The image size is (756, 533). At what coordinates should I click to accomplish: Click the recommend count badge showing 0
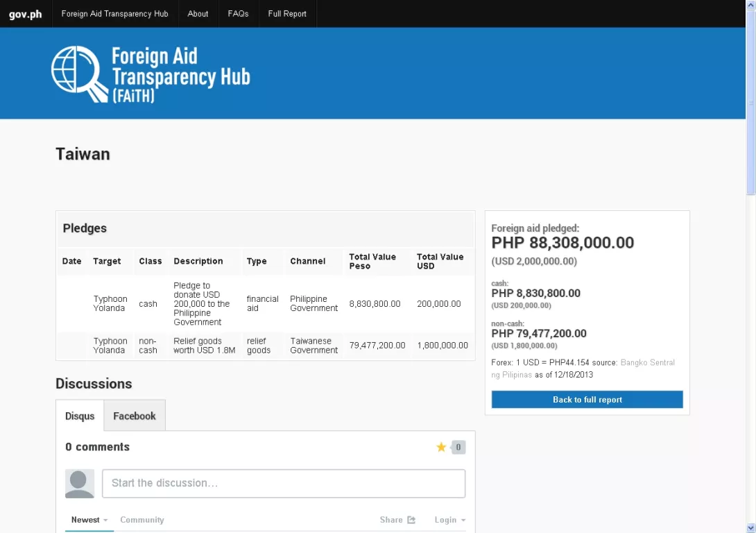(458, 448)
